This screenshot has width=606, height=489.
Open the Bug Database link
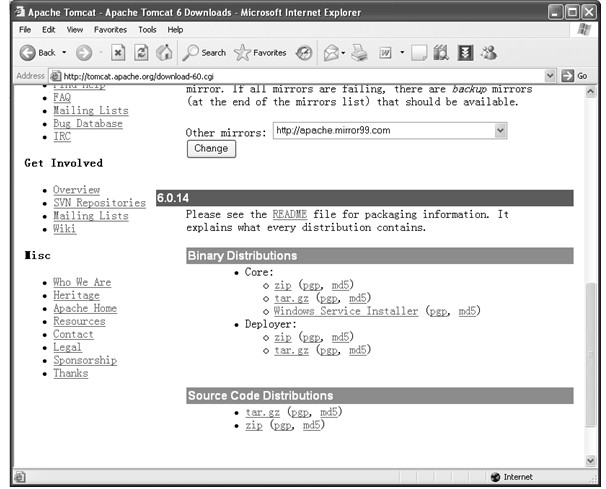coord(88,123)
